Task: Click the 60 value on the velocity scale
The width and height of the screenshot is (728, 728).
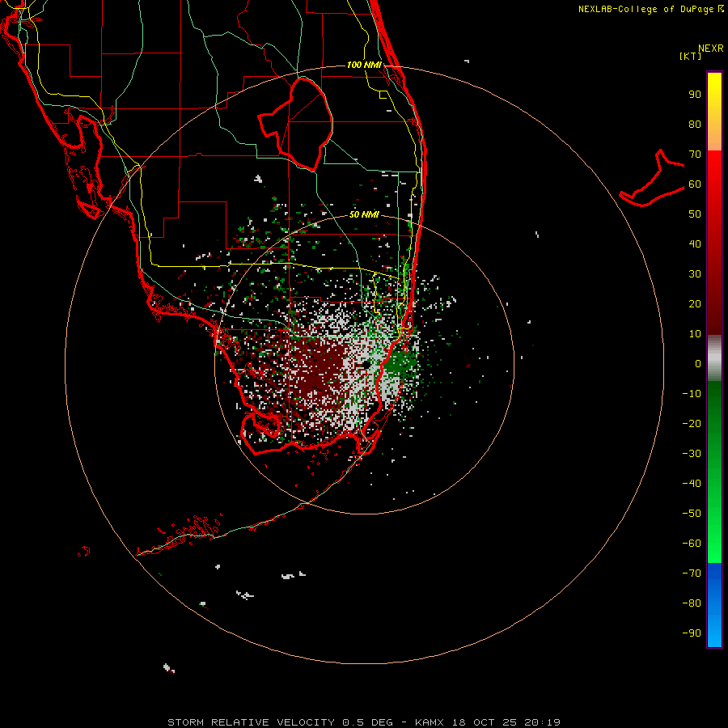Action: [x=695, y=184]
